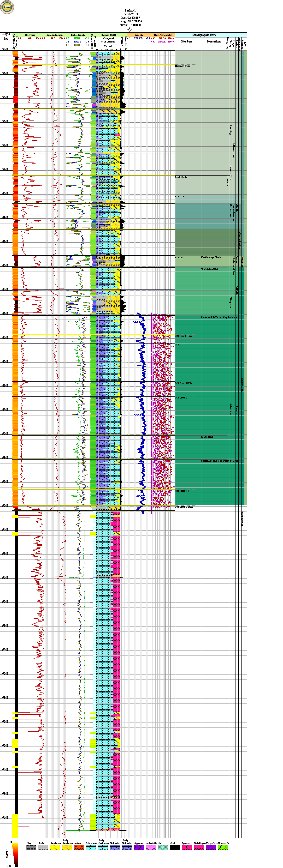The height and width of the screenshot is (868, 283).
Task: Select the Salt legend pattern icon
Action: point(163,847)
